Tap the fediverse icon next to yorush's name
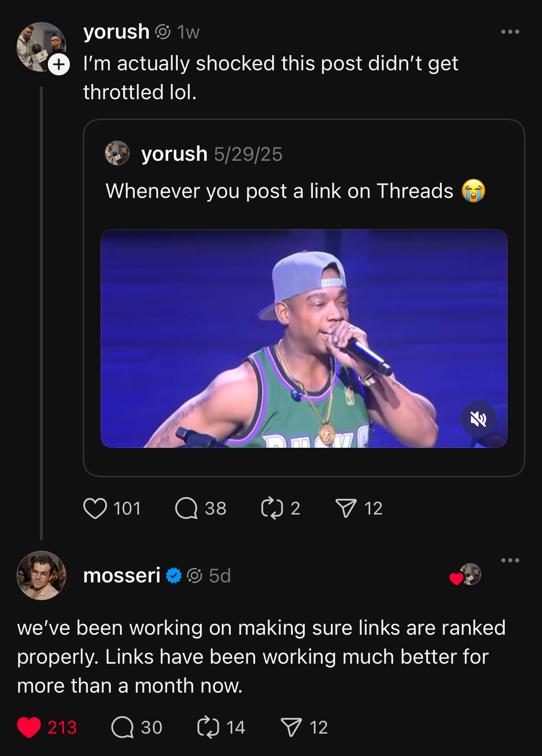The width and height of the screenshot is (542, 756). 163,32
